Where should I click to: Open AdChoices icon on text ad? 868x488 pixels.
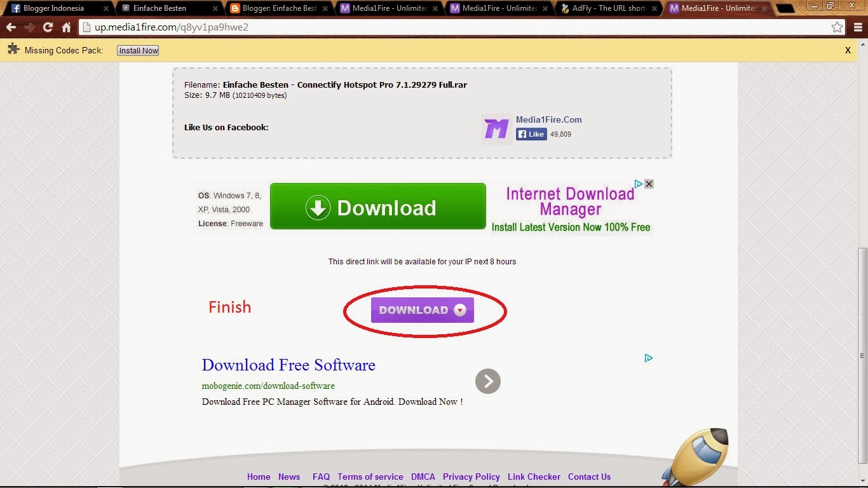649,358
